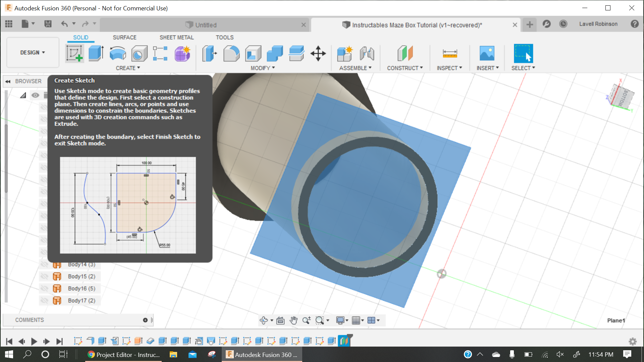The width and height of the screenshot is (644, 362).
Task: Select Instructables Maze Box Tutorial tab
Action: click(416, 25)
